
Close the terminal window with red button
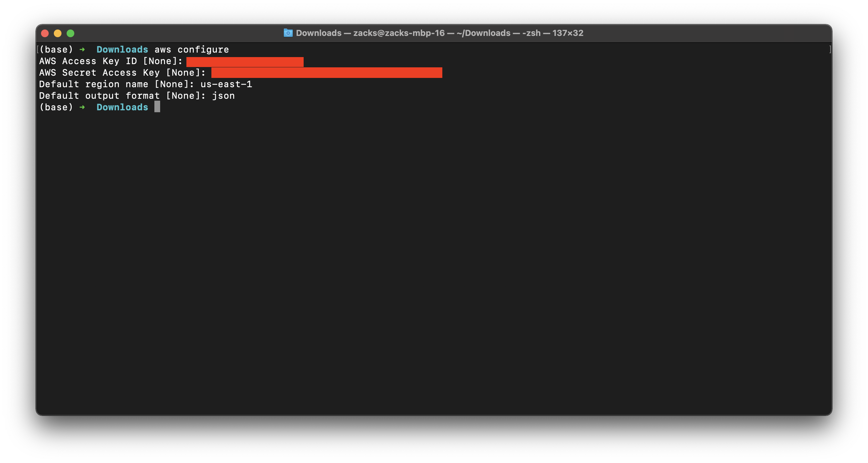click(45, 33)
